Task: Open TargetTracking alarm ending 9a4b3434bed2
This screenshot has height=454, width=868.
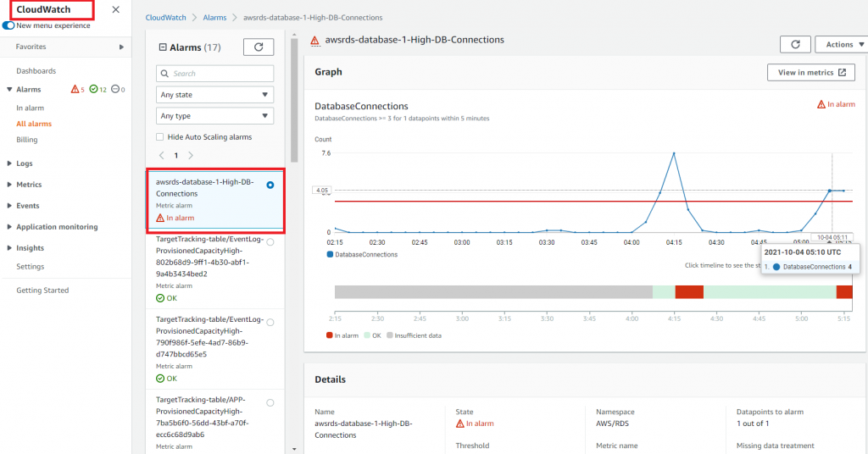Action: coord(210,257)
